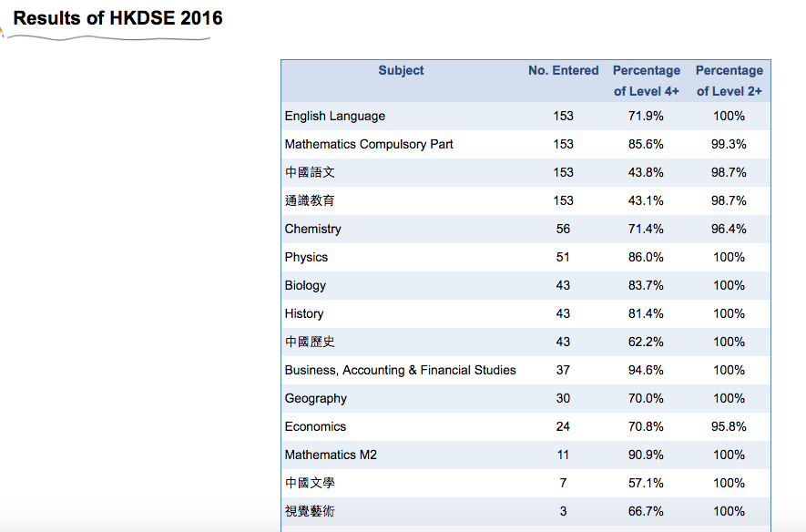The width and height of the screenshot is (806, 532).
Task: Click the 'Percentage of Level 2+' header
Action: (x=729, y=81)
